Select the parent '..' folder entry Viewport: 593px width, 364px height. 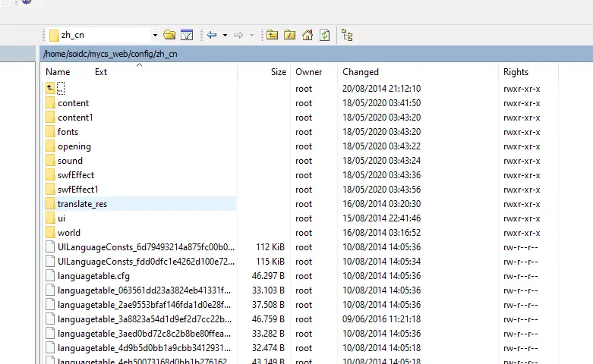[x=61, y=89]
